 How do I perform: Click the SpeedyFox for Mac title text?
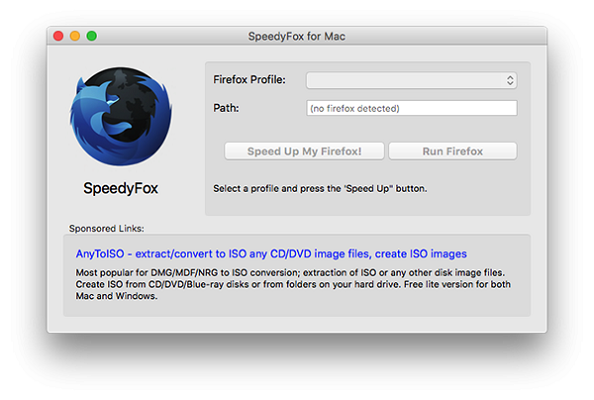pos(297,36)
